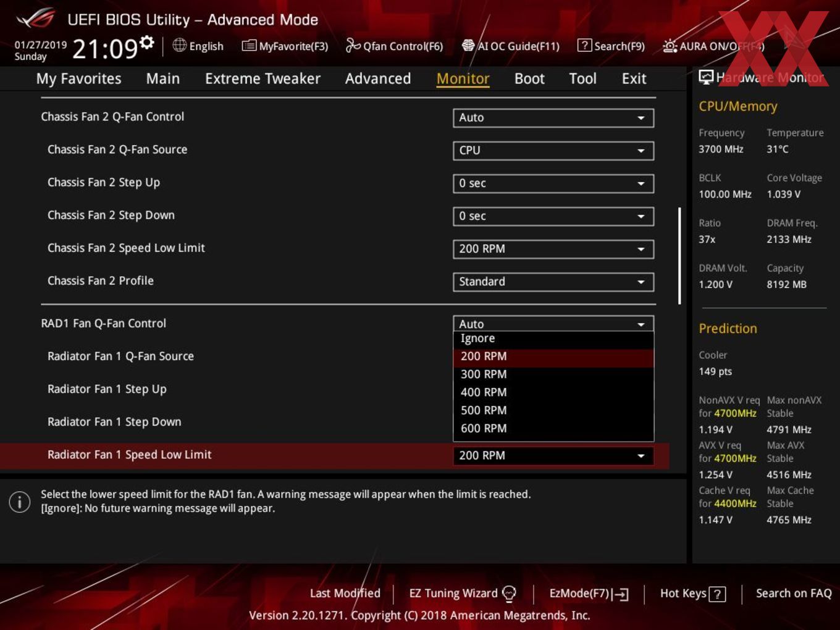Open Search on FAQ link
The width and height of the screenshot is (840, 630).
click(794, 594)
